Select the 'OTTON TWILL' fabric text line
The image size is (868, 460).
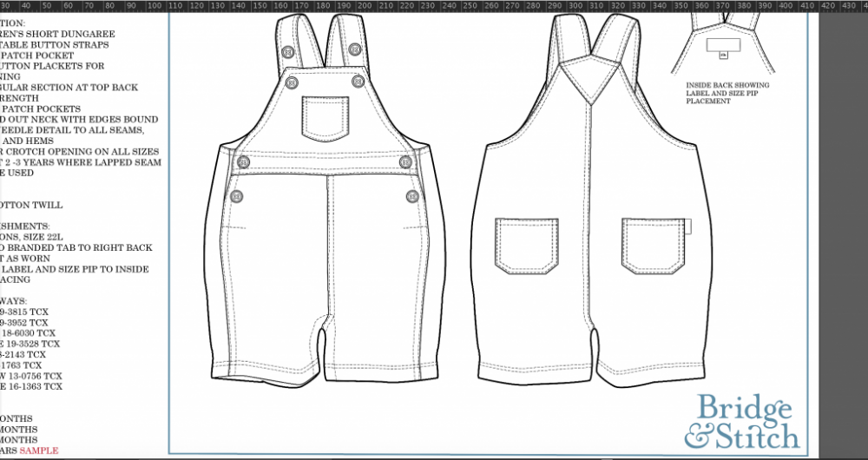coord(31,205)
